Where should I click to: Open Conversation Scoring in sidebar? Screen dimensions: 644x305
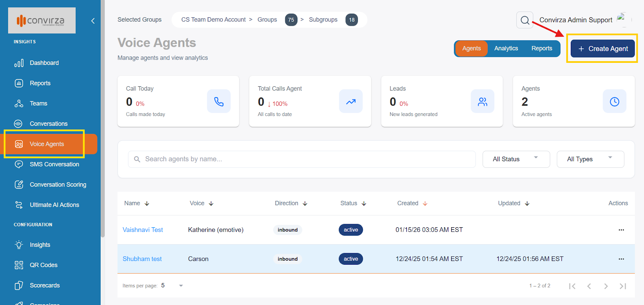pyautogui.click(x=58, y=185)
